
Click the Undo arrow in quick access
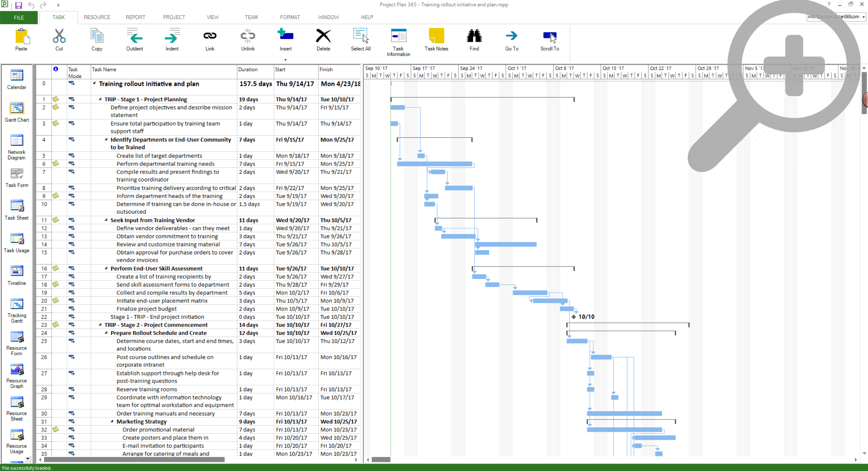(x=31, y=5)
